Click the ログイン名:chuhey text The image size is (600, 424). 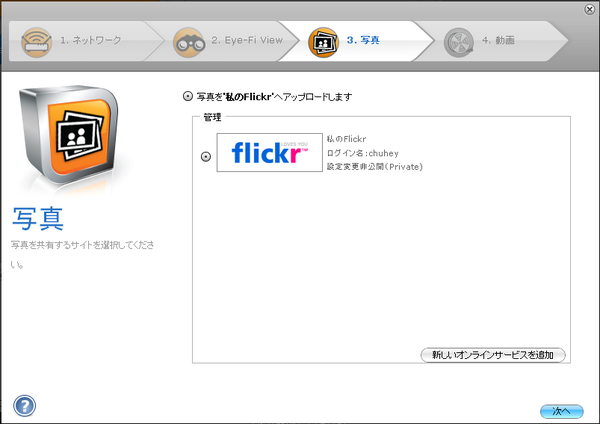tap(362, 153)
